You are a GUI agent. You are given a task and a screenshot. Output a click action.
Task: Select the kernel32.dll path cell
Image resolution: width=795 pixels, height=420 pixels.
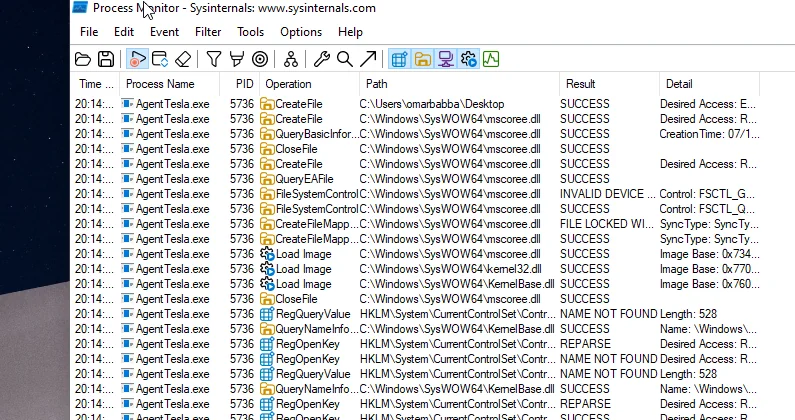450,269
